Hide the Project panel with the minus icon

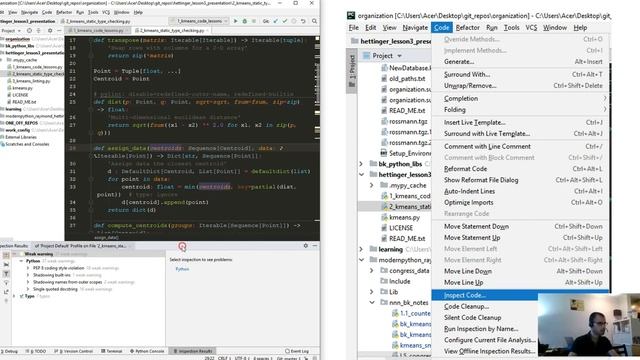click(x=59, y=31)
